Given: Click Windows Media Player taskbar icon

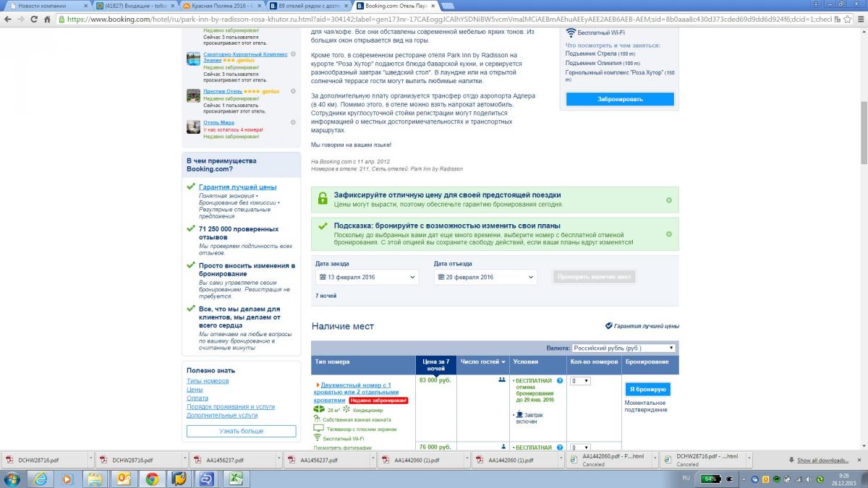Looking at the screenshot, I should coord(68,479).
